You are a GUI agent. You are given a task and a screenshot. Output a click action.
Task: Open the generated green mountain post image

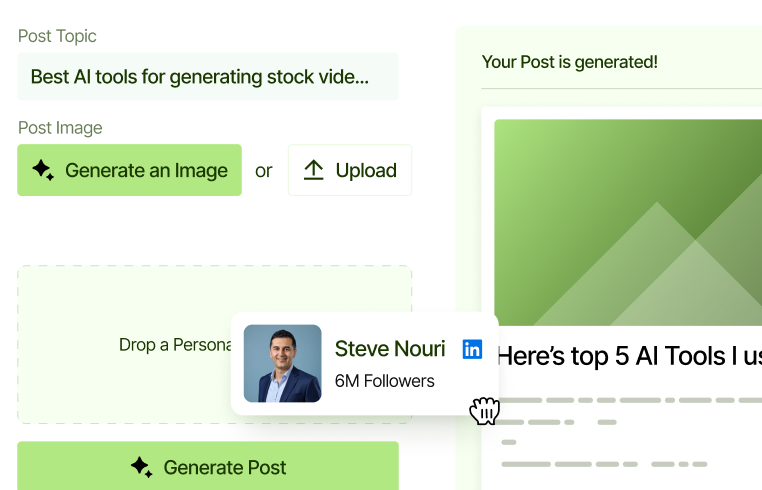click(627, 222)
